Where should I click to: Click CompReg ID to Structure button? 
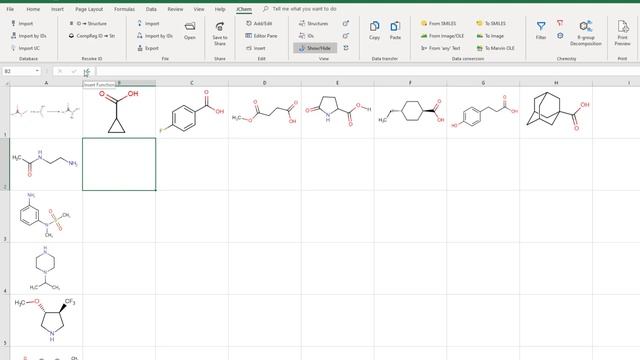[91, 36]
